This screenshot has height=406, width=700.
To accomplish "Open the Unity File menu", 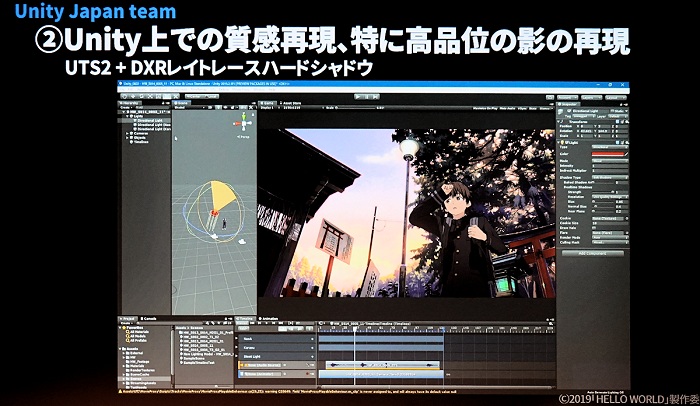I will tap(121, 89).
